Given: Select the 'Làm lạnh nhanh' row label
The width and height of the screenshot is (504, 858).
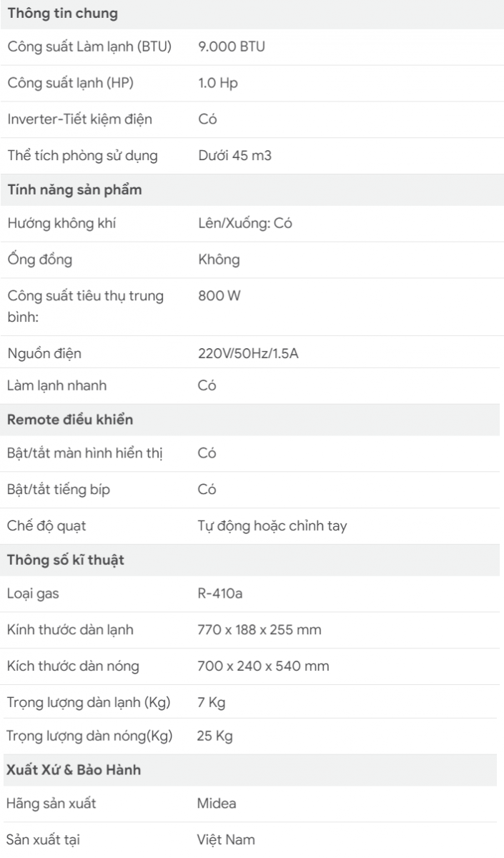Looking at the screenshot, I should tap(56, 385).
